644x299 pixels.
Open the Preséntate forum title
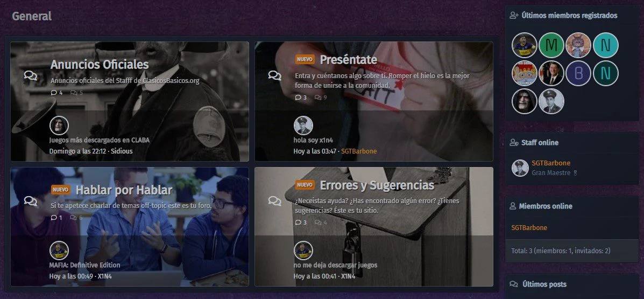point(348,60)
